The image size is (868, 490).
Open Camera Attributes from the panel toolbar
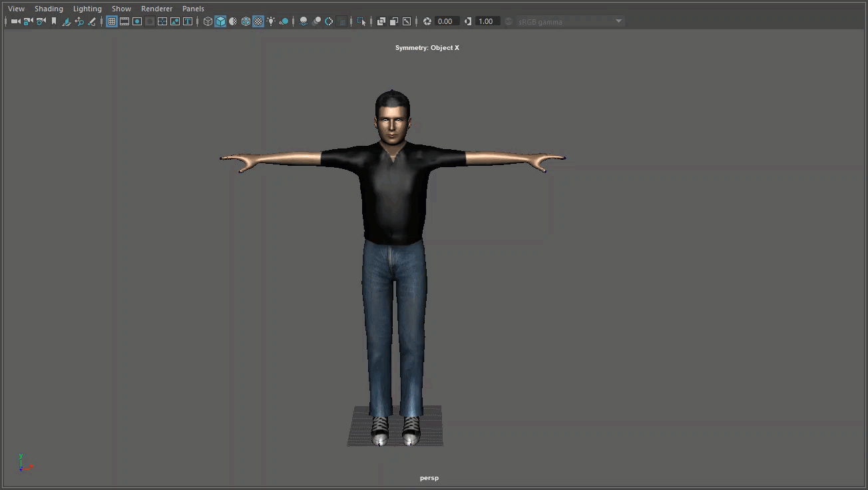[41, 21]
